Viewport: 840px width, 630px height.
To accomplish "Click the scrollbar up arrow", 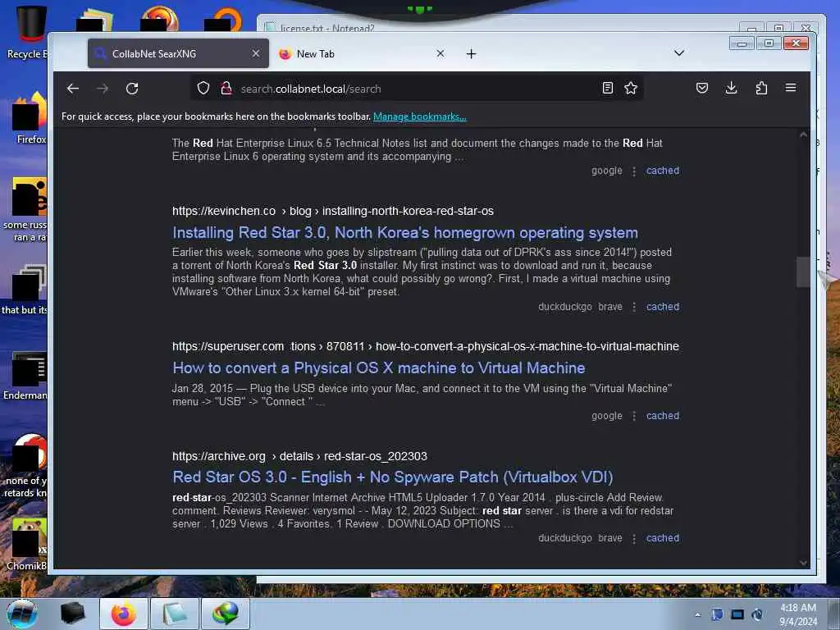I will [x=803, y=135].
